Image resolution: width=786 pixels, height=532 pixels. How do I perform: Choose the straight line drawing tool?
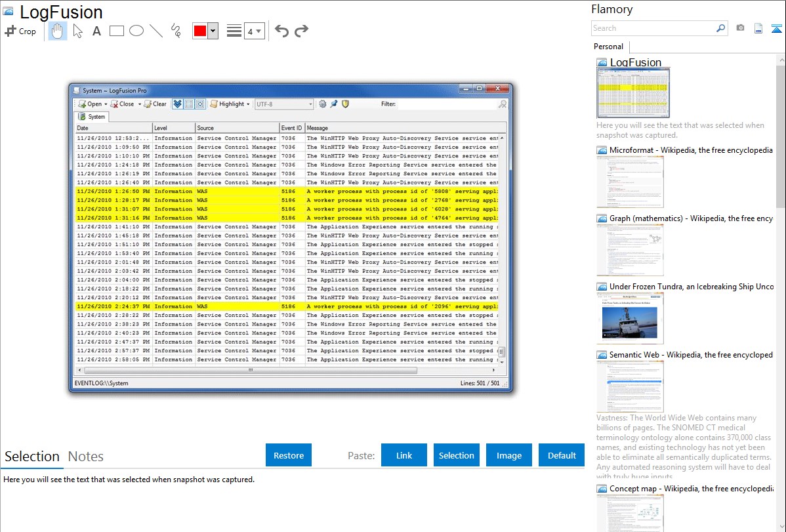(x=156, y=31)
